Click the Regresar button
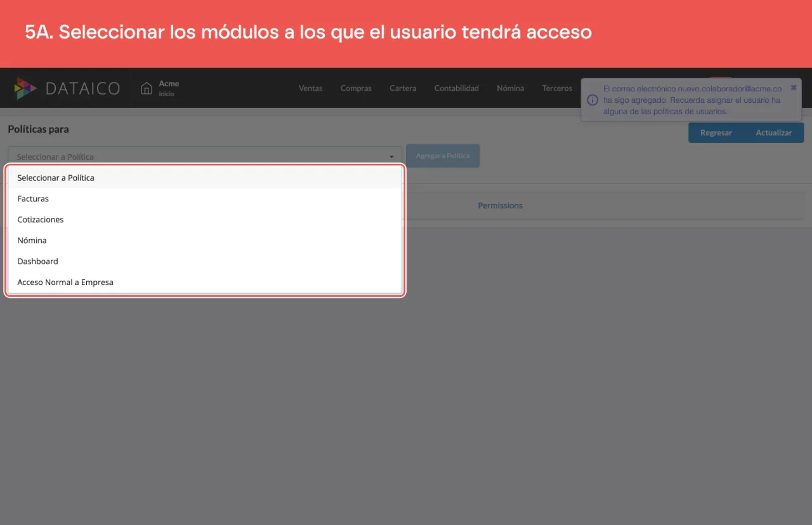812x525 pixels. point(716,133)
